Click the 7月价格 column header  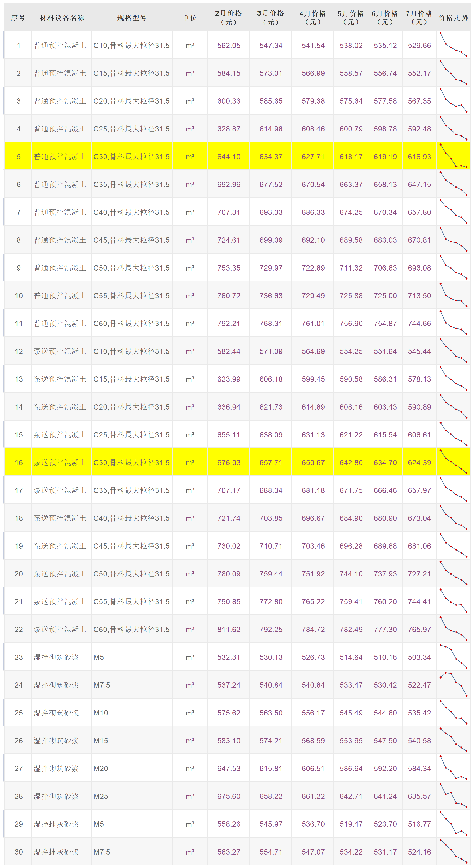pos(419,17)
